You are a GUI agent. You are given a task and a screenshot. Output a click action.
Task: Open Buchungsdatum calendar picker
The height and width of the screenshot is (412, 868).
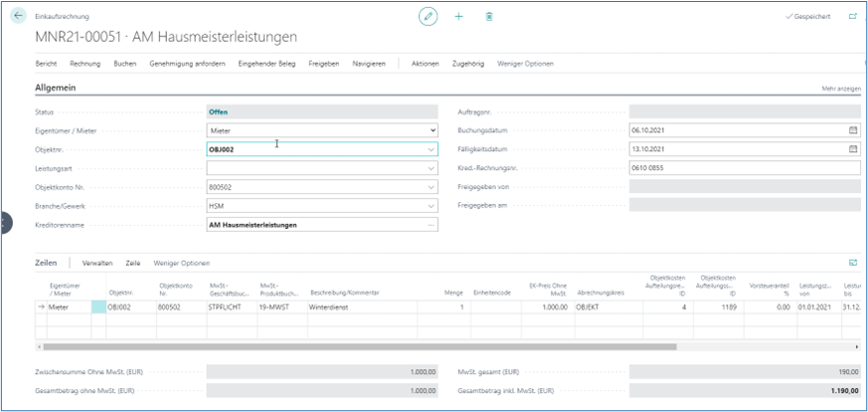[852, 130]
